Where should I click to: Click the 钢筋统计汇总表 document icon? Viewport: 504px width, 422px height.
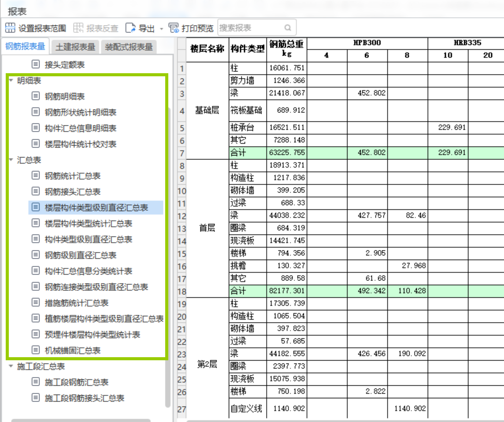pos(36,176)
